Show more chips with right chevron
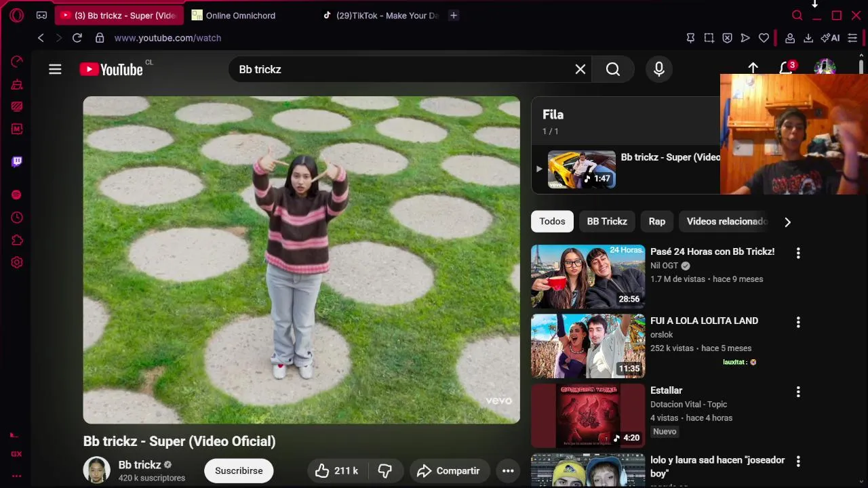The image size is (868, 488). click(x=787, y=222)
